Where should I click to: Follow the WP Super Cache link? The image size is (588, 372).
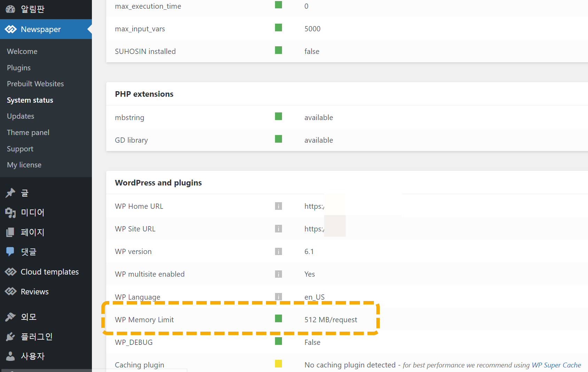pyautogui.click(x=556, y=365)
